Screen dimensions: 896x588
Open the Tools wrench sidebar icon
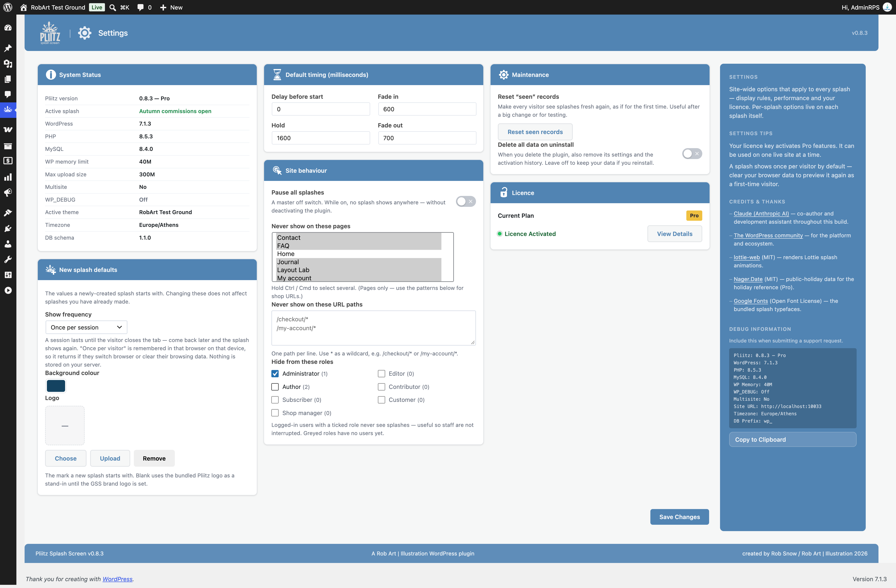click(x=8, y=259)
